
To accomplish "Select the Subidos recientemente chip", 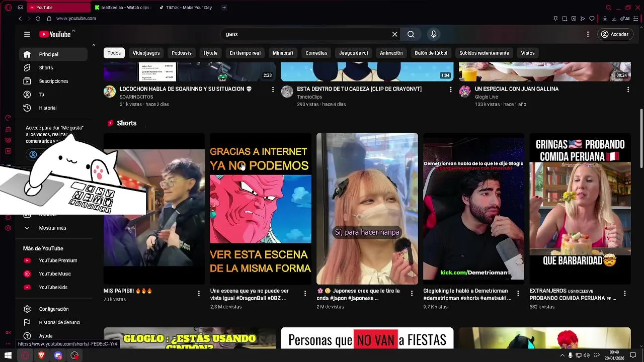I will point(484,53).
